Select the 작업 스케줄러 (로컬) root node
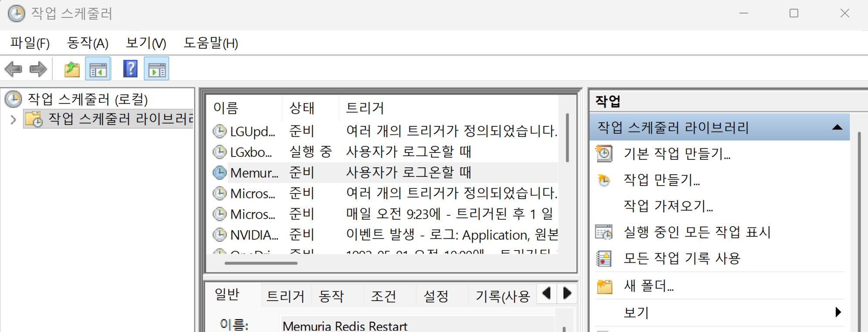 tap(88, 99)
